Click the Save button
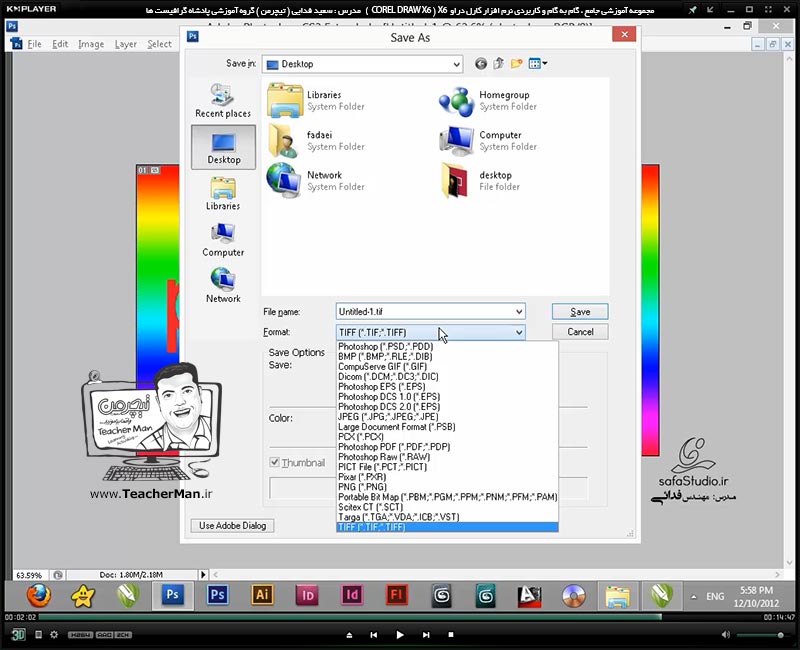 pyautogui.click(x=580, y=312)
